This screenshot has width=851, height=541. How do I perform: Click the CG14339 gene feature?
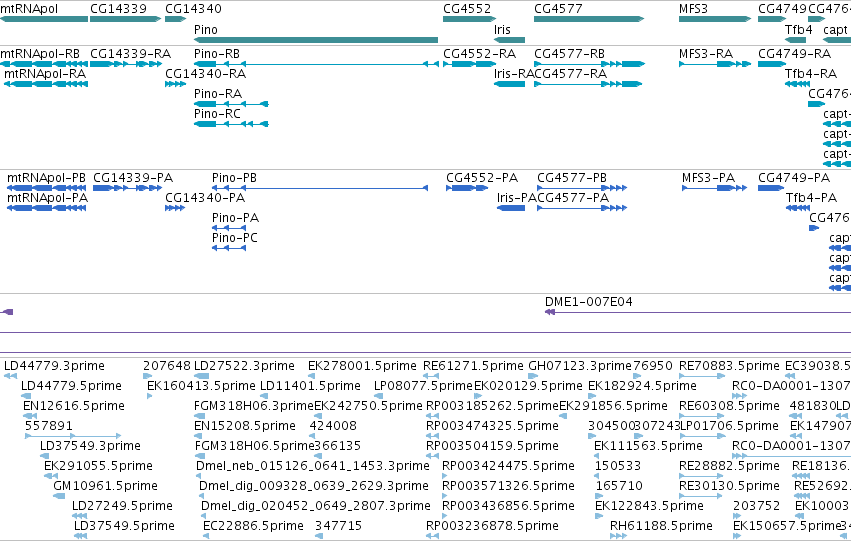coord(125,19)
